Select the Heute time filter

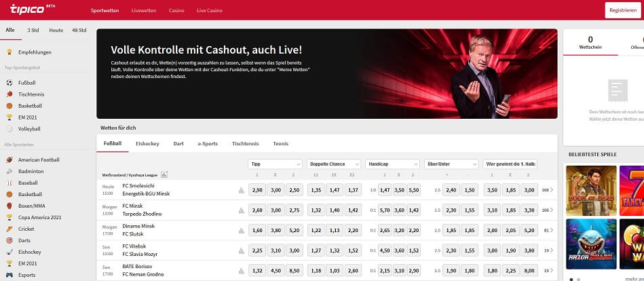[x=56, y=30]
